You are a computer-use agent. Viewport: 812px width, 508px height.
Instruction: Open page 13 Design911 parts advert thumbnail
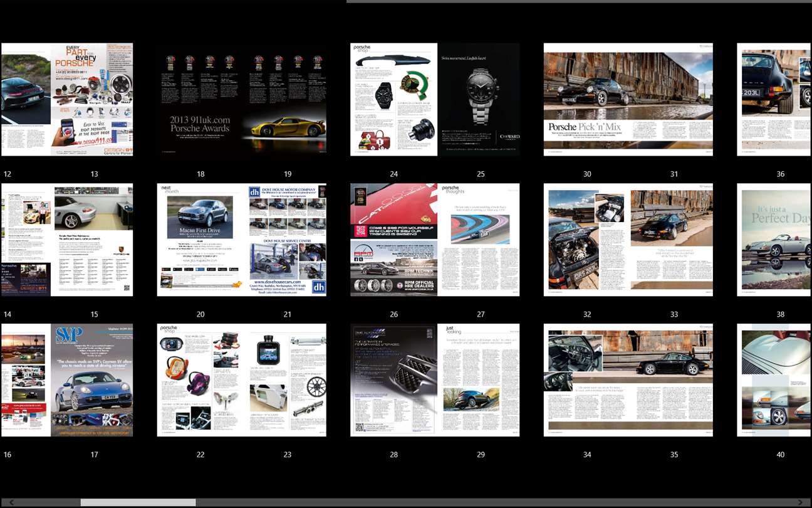point(92,99)
